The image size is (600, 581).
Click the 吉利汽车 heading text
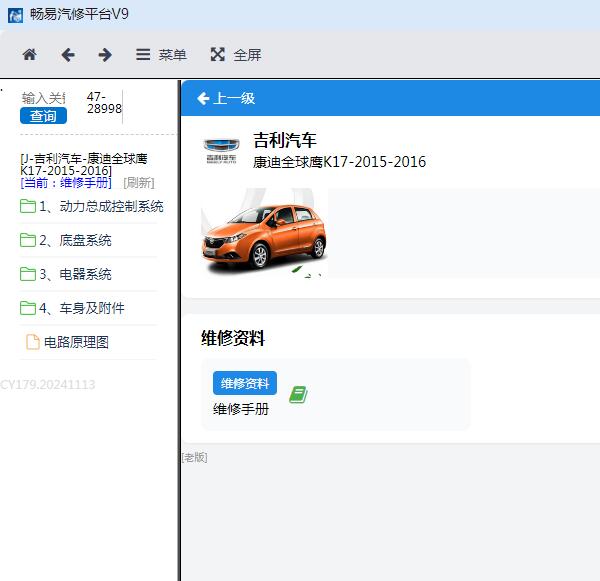pyautogui.click(x=285, y=140)
